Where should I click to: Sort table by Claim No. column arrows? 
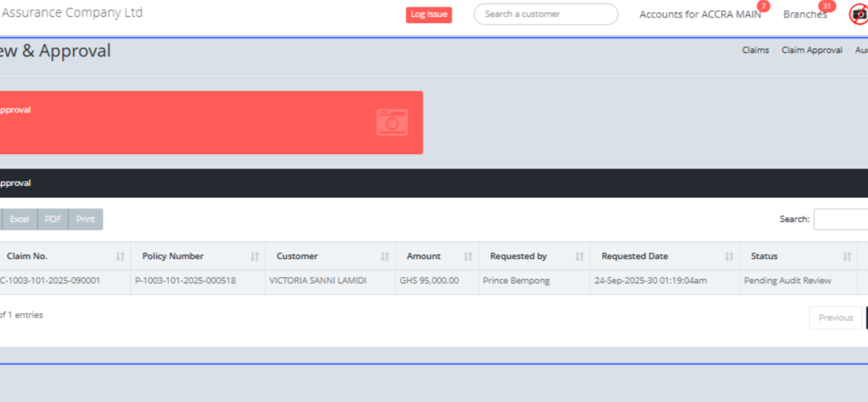[120, 257]
